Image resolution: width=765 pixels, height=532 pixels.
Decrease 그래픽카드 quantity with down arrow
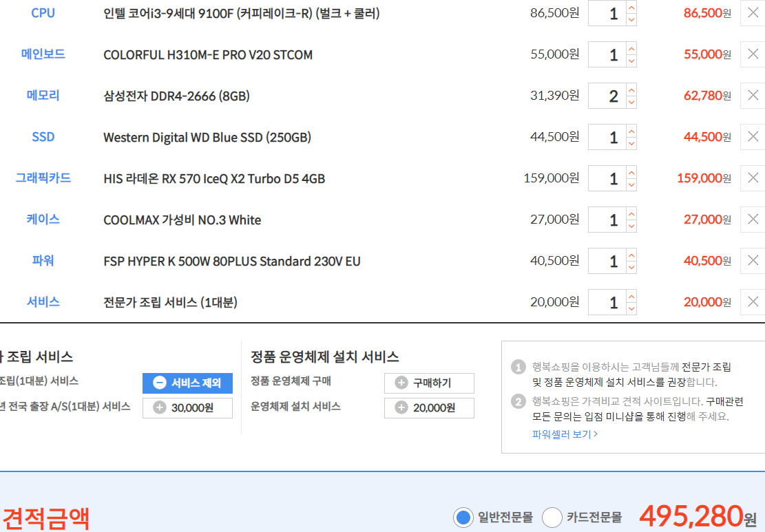point(631,185)
